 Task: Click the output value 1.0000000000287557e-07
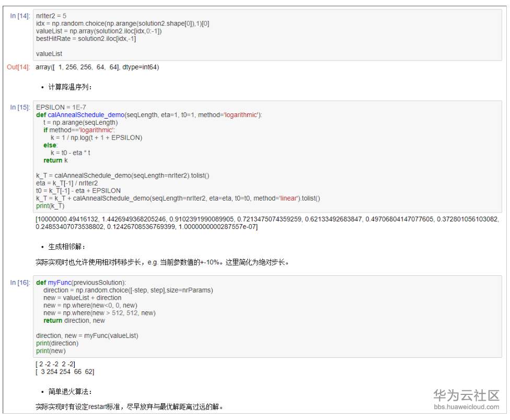[x=217, y=227]
